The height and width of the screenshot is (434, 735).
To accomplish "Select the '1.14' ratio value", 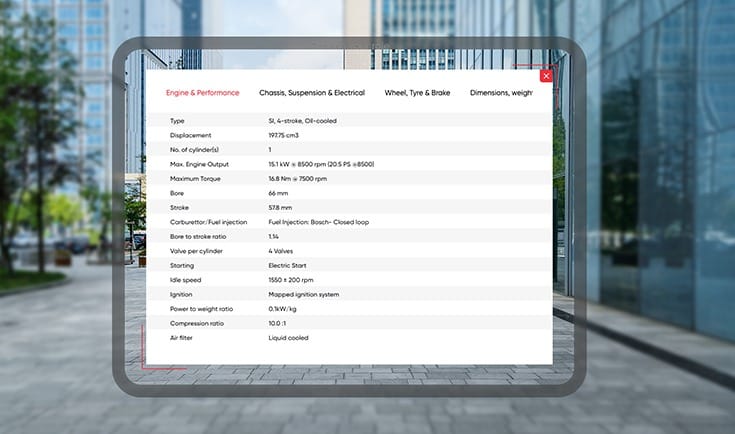I will 273,237.
